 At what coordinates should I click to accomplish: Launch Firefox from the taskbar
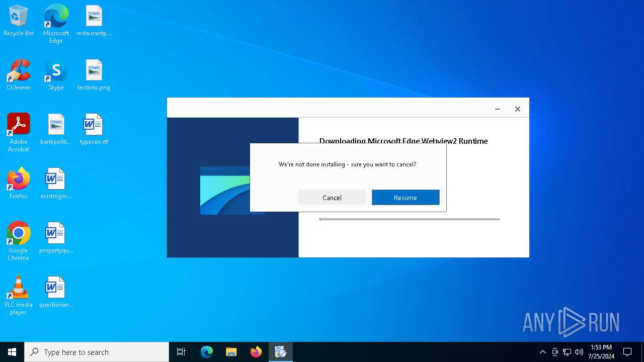click(x=256, y=352)
